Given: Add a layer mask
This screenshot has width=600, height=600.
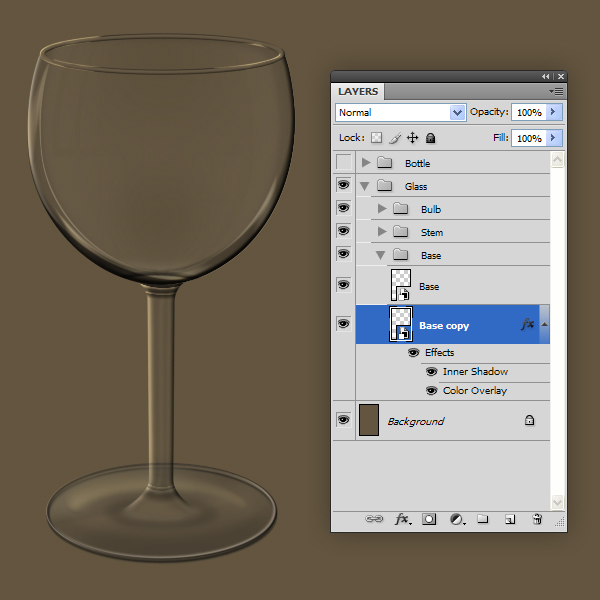Looking at the screenshot, I should (429, 519).
